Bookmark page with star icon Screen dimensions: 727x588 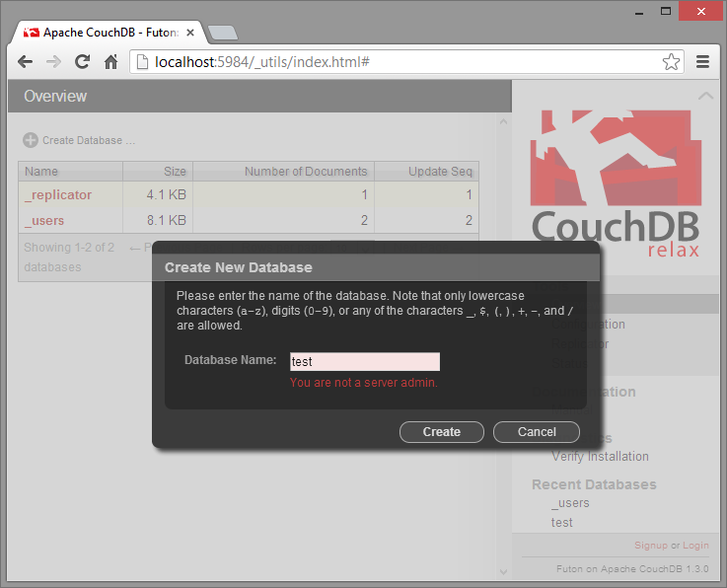tap(671, 62)
